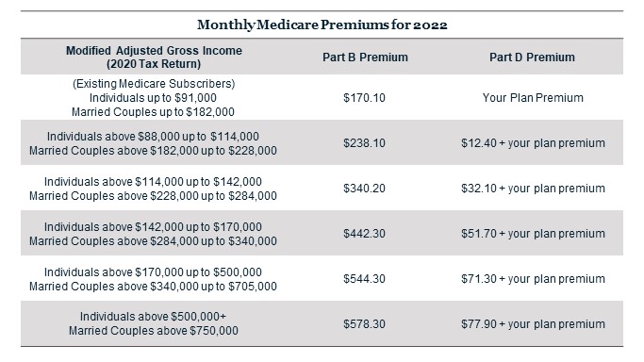The height and width of the screenshot is (362, 644).
Task: Click the Part B Premium column header
Action: [x=365, y=58]
